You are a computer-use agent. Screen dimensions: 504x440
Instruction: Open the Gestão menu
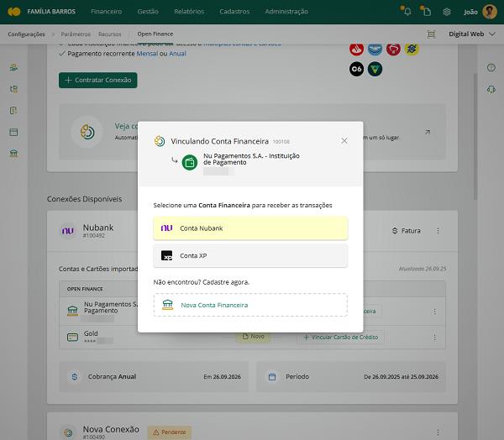[148, 12]
